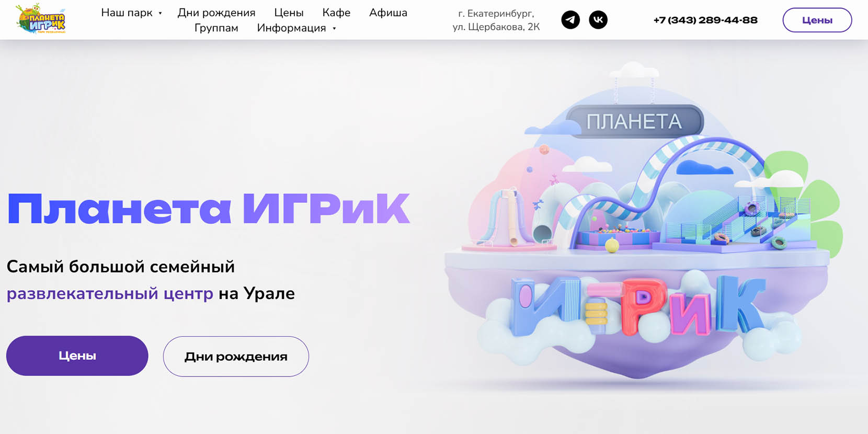Open the Наш парк menu
Image resolution: width=868 pixels, height=434 pixels.
pyautogui.click(x=127, y=13)
